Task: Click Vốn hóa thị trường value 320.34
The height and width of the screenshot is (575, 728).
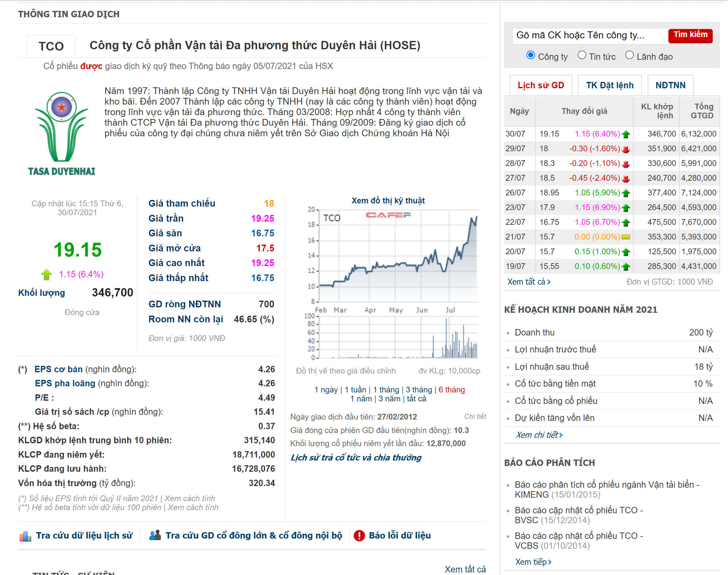Action: (x=262, y=484)
